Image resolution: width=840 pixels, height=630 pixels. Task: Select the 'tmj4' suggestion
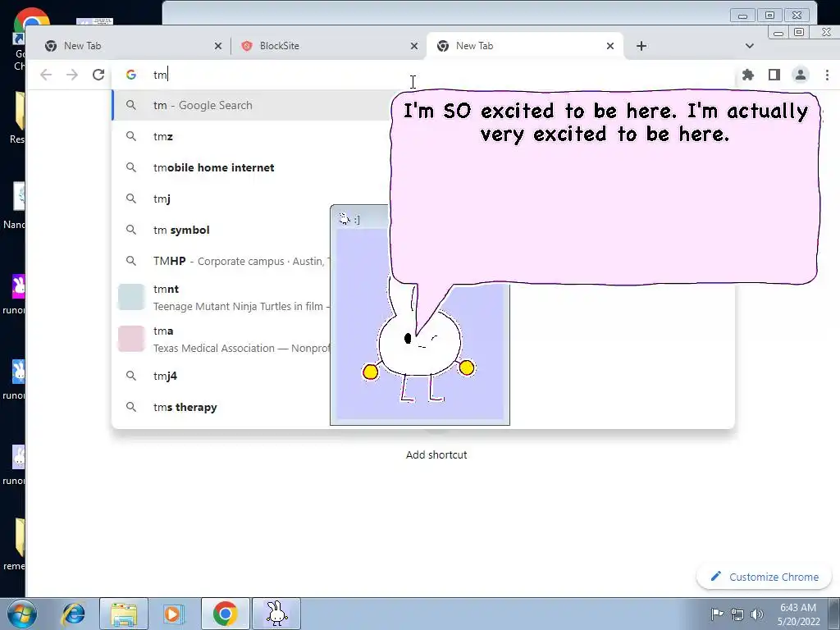point(221,376)
